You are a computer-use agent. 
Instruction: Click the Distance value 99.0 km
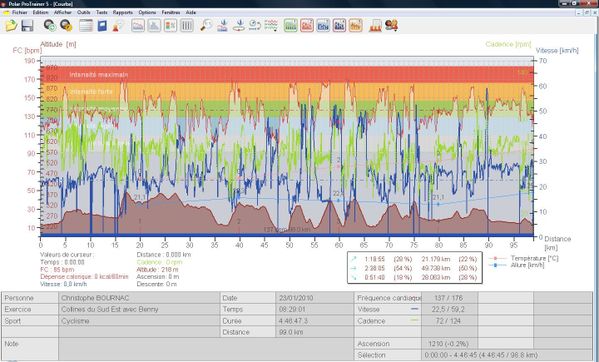point(315,332)
